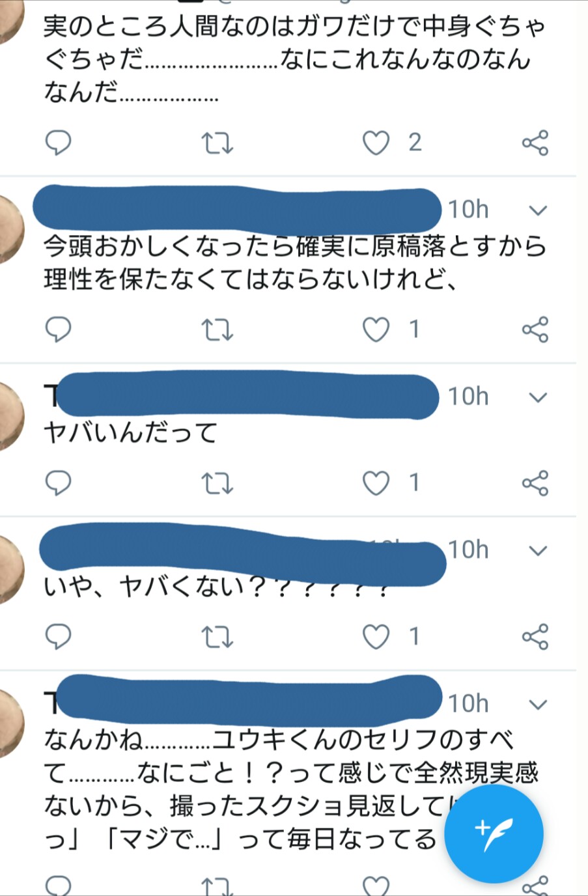Like the ヤバいんだって tweet
The image size is (588, 896).
point(376,483)
